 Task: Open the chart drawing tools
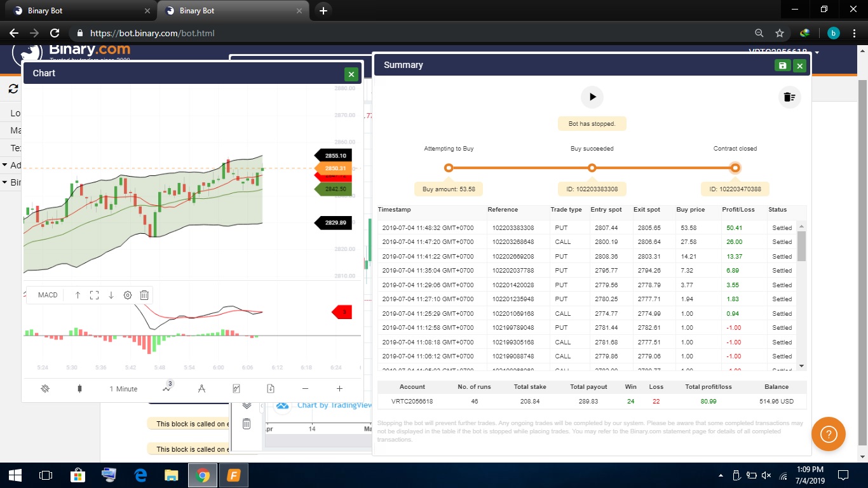click(201, 389)
